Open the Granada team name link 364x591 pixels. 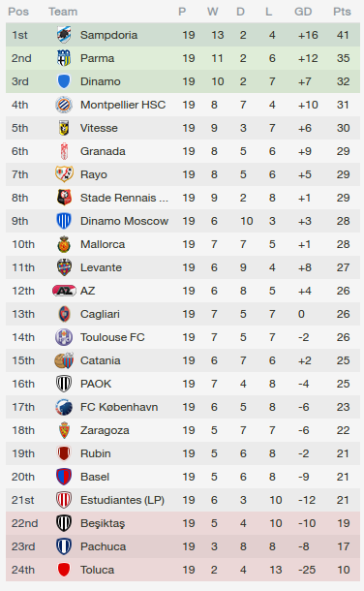(103, 151)
